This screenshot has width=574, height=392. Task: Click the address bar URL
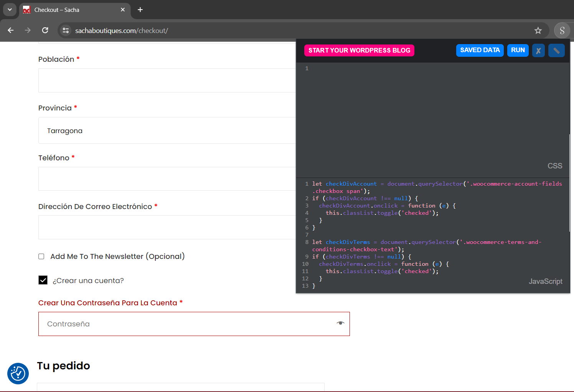pyautogui.click(x=122, y=30)
